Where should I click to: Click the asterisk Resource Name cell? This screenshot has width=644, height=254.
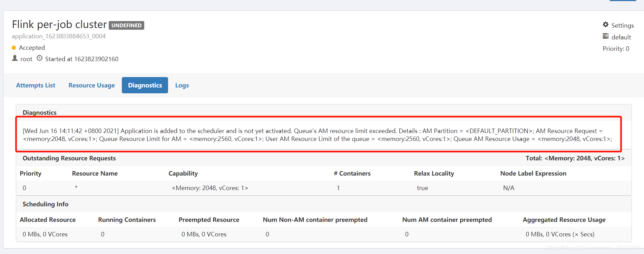pos(76,188)
